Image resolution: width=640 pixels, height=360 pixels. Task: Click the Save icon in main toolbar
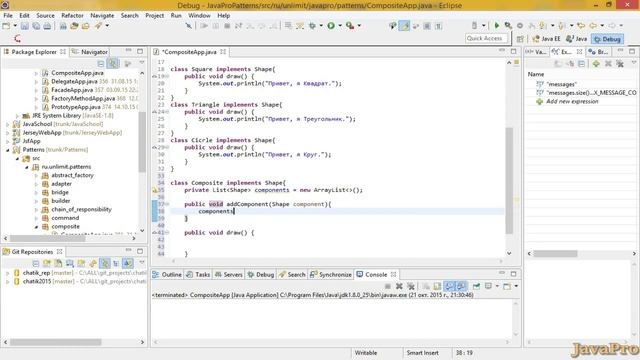[25, 26]
